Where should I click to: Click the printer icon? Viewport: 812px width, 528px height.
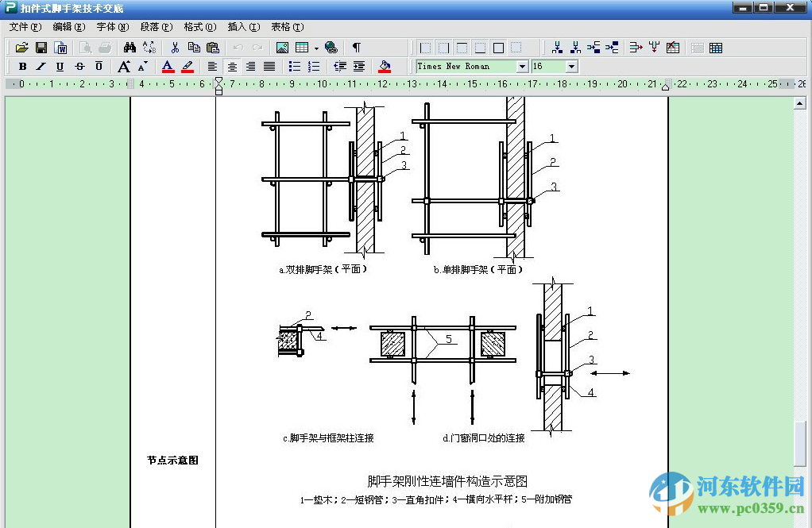(x=105, y=48)
